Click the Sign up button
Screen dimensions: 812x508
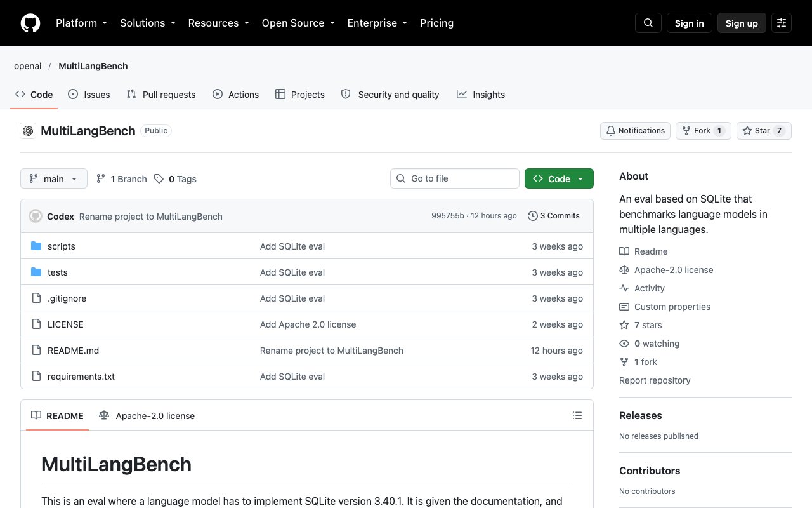[742, 23]
